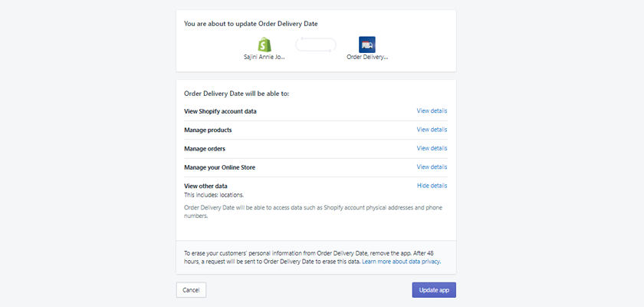Click the sync arrows between the logos
This screenshot has width=644, height=307.
315,45
